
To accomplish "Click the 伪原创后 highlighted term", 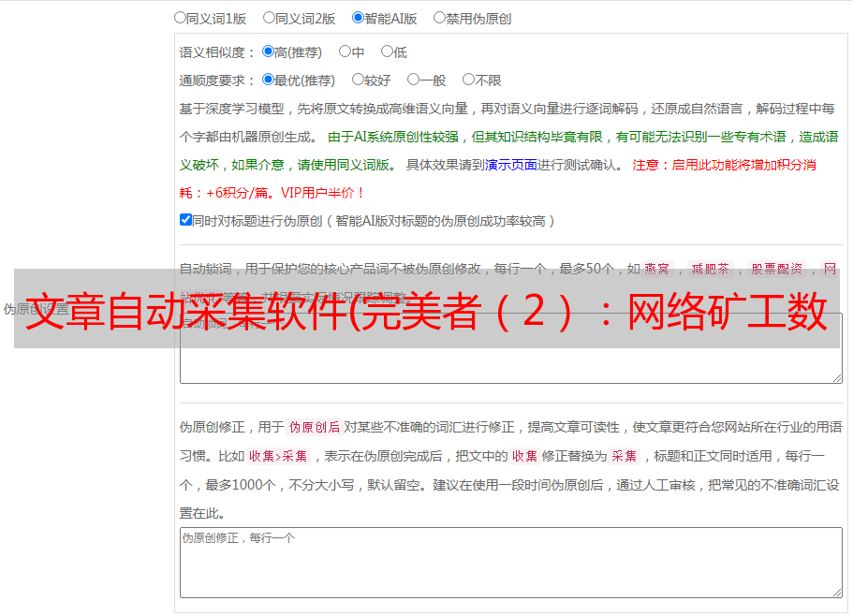I will pos(315,427).
